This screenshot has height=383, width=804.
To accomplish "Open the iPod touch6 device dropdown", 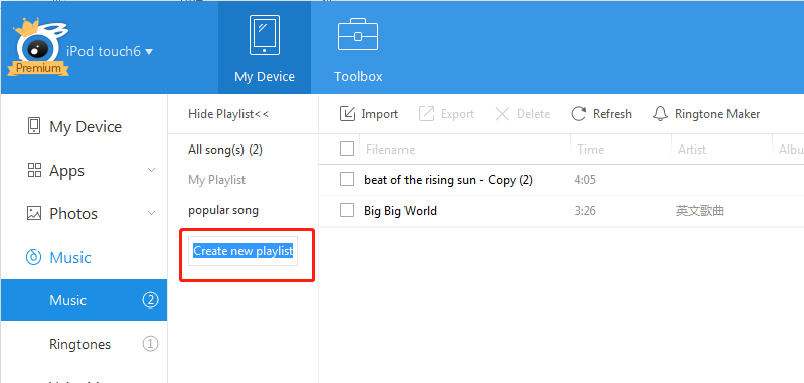I will pyautogui.click(x=110, y=51).
